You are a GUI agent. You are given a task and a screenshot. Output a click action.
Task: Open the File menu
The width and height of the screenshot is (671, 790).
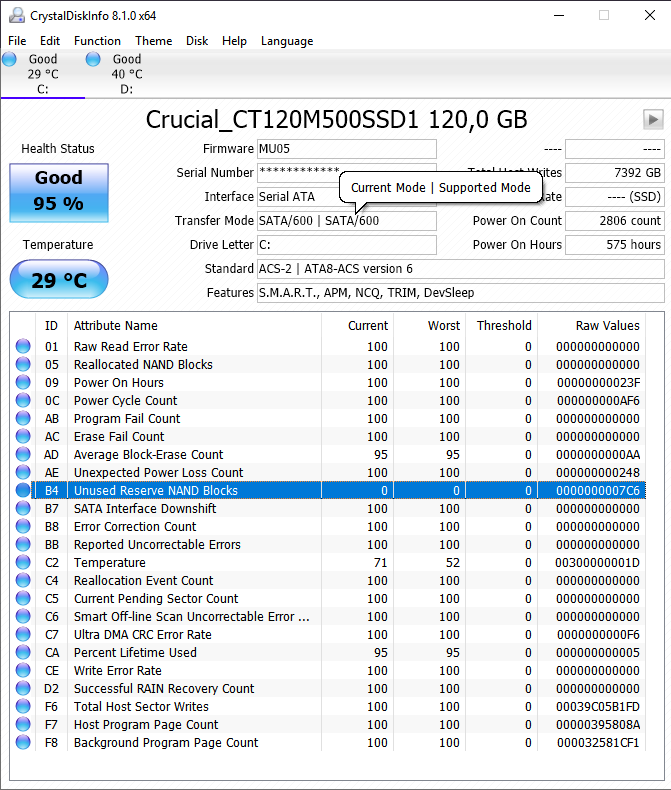(x=17, y=41)
